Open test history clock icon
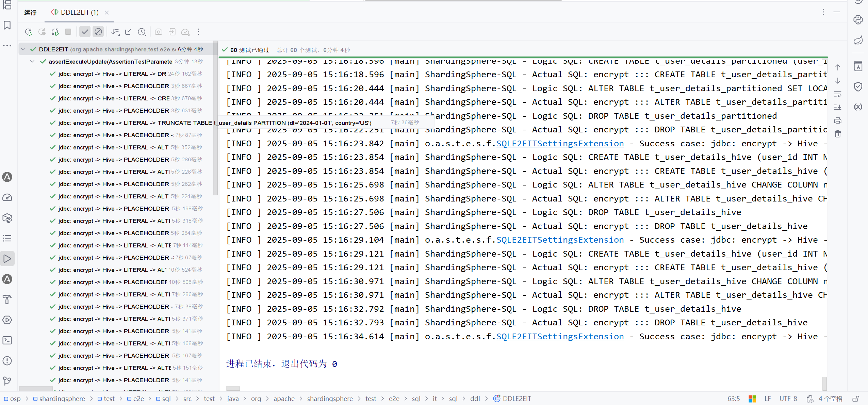 [142, 32]
